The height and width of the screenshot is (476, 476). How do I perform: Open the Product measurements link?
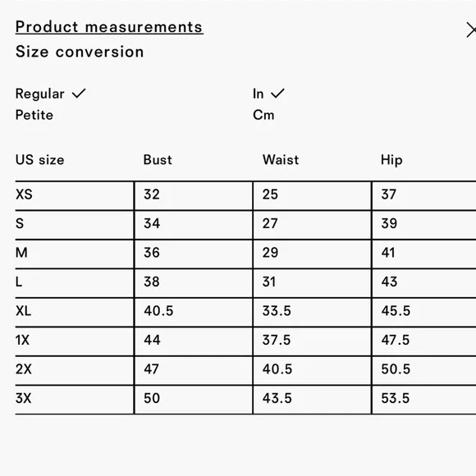point(109,27)
